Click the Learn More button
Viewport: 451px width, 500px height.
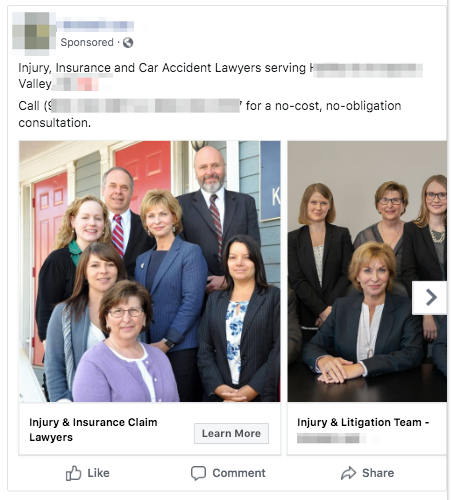(x=231, y=433)
